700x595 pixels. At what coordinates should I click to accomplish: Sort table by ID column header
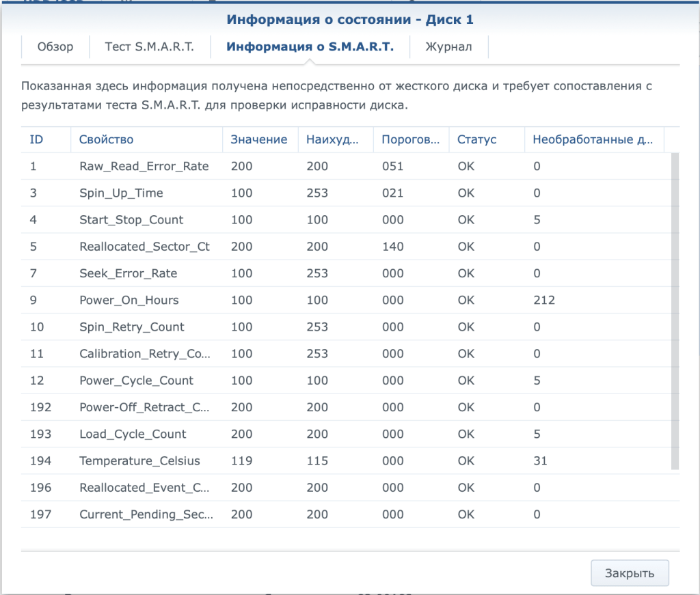tap(46, 139)
